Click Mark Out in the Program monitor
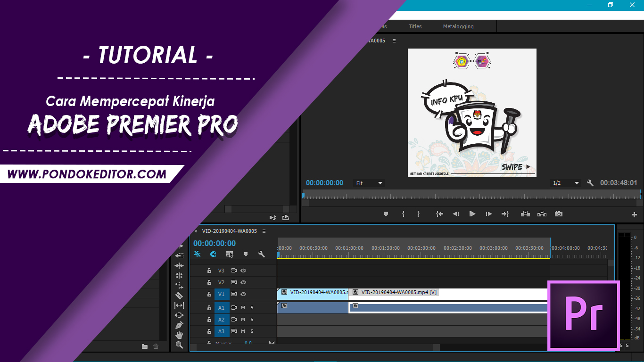This screenshot has width=644, height=362. pyautogui.click(x=418, y=214)
